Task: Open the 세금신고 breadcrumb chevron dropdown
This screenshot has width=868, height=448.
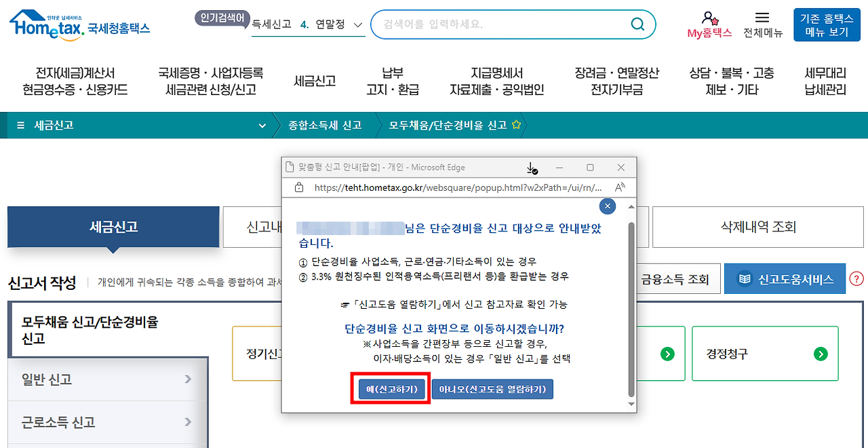Action: click(262, 125)
